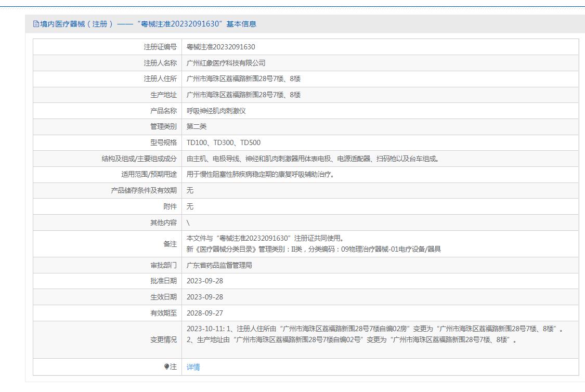
Task: Click the 批准日期 value 2023-09-28
Action: click(x=204, y=281)
